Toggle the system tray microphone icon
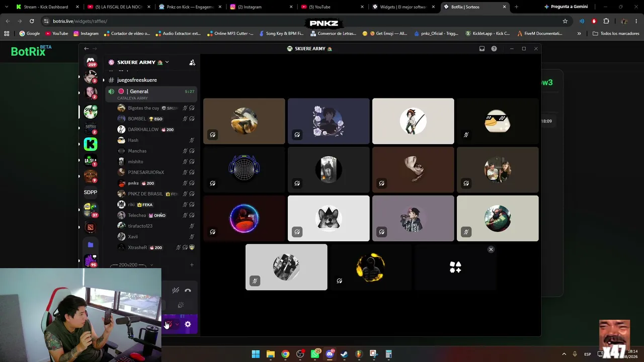Screen dimensions: 644x362 [575, 354]
